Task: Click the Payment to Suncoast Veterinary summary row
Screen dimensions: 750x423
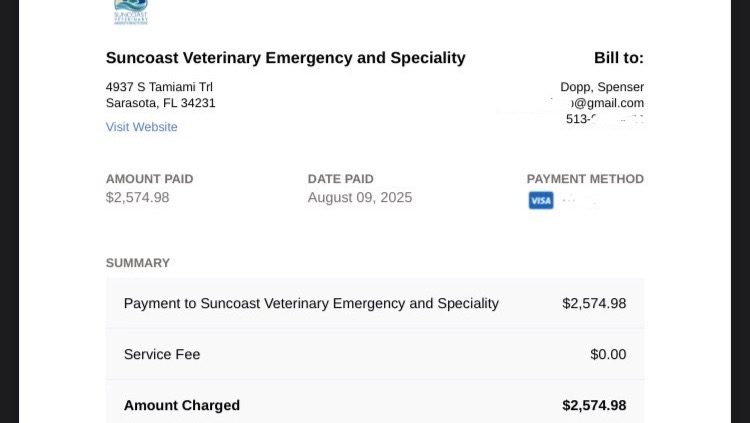Action: pyautogui.click(x=375, y=303)
